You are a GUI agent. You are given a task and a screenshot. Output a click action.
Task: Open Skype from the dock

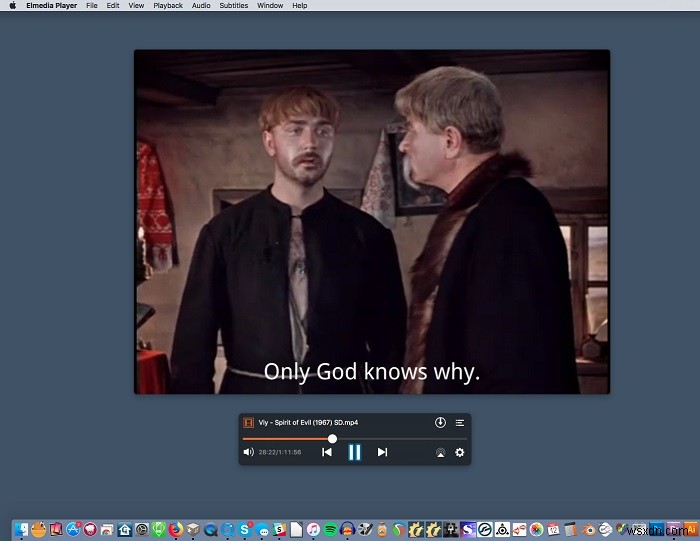(x=245, y=529)
